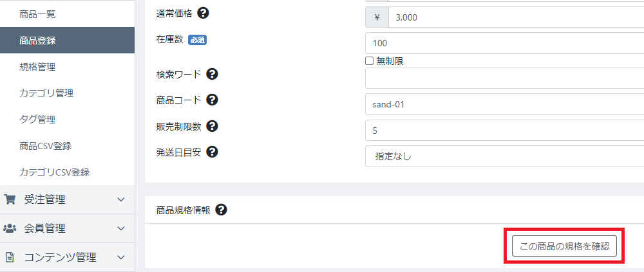Open the 発送日目安 dropdown
Viewport: 644px width, 272px height.
[504, 156]
